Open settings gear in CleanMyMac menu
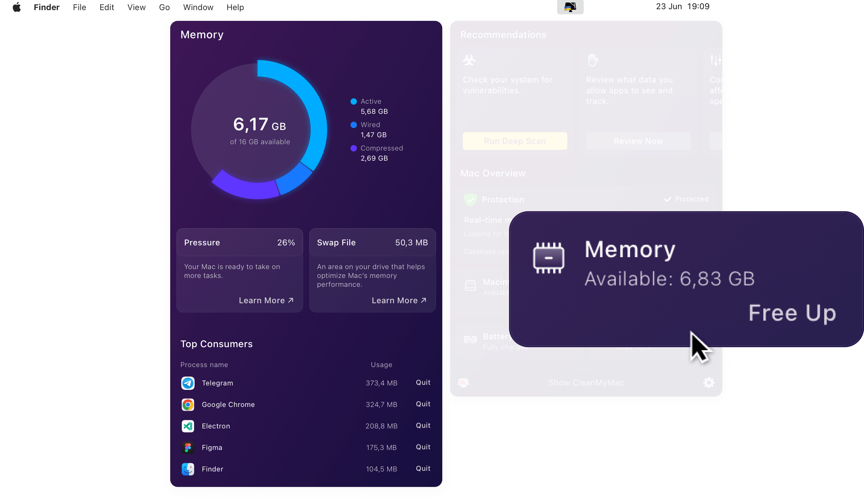864x504 pixels. [709, 383]
